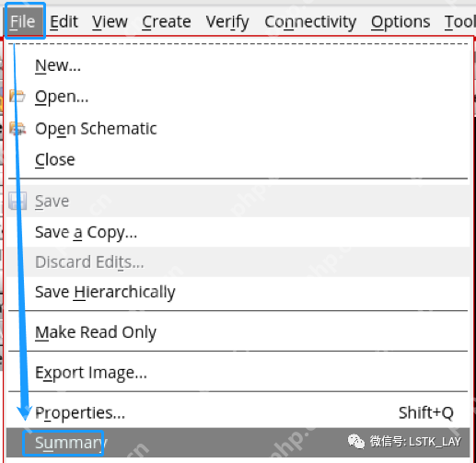The width and height of the screenshot is (476, 463).
Task: Click the WeChat logo icon
Action: coord(356,442)
